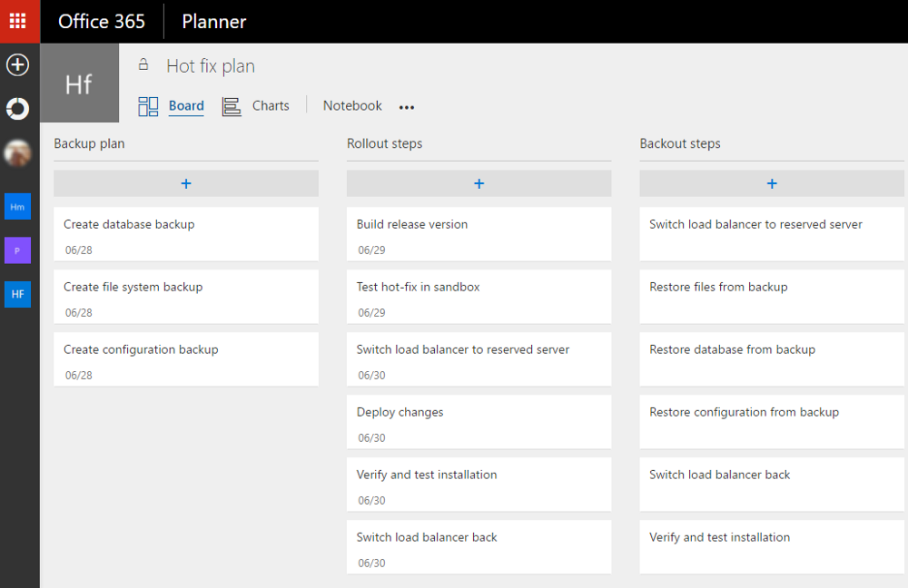
Task: Open the Office 365 app launcher waffle
Action: 18,21
